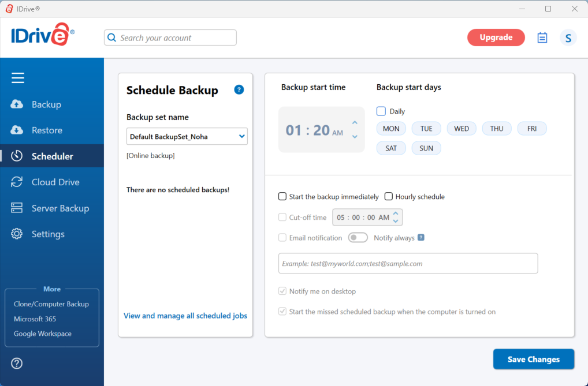This screenshot has width=588, height=386.
Task: Click the activity log clipboard icon
Action: pos(542,38)
